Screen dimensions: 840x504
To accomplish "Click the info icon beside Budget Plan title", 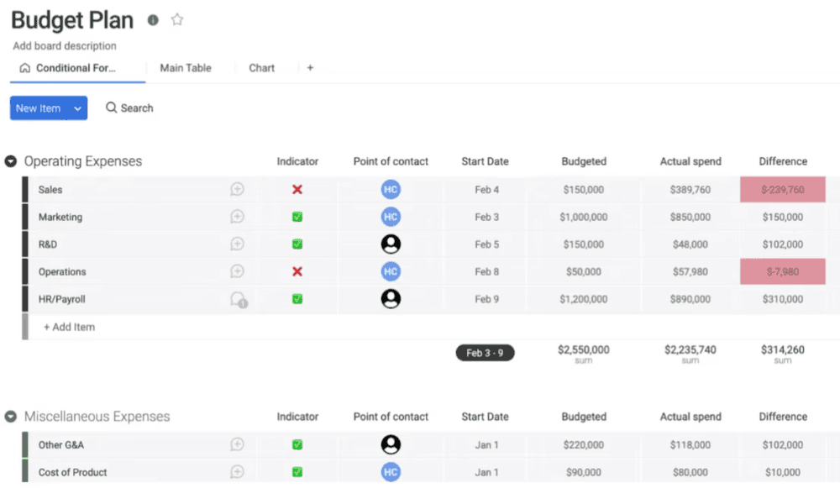I will pyautogui.click(x=152, y=20).
